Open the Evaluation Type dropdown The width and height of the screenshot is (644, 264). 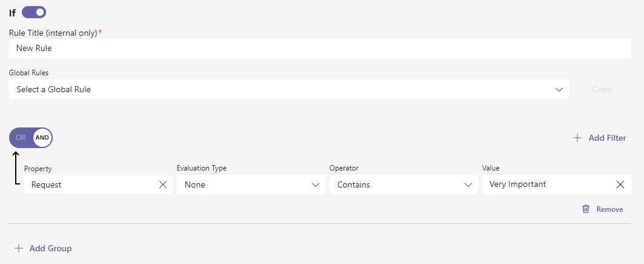[x=250, y=184]
